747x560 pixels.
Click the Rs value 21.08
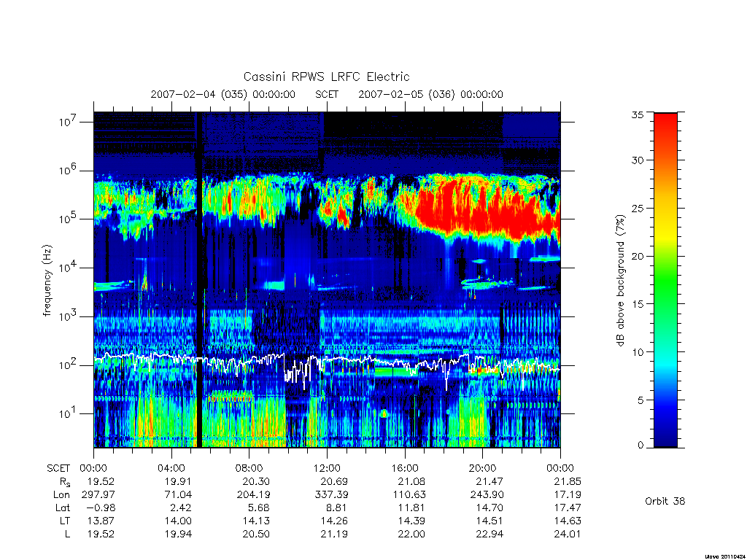(411, 481)
